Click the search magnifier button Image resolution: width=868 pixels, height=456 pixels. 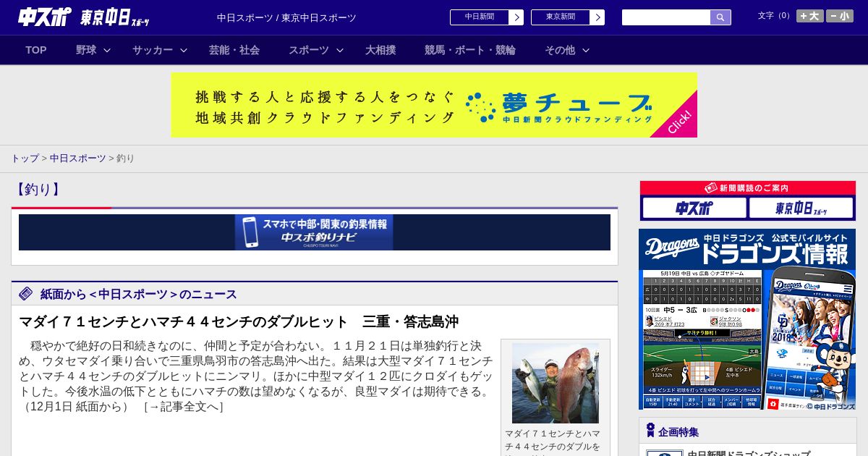(x=720, y=17)
